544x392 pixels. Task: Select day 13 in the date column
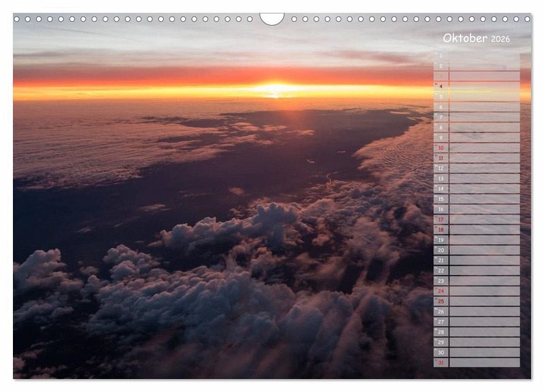(x=441, y=179)
